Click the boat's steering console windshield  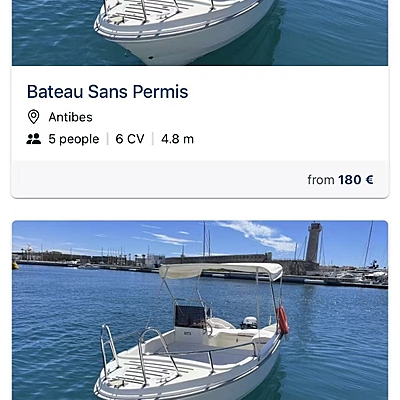click(x=190, y=316)
